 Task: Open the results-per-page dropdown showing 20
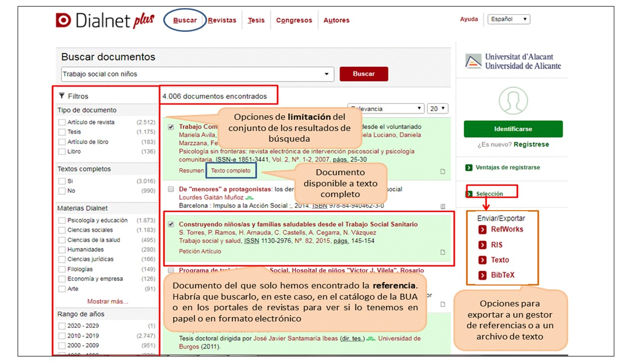(x=437, y=109)
